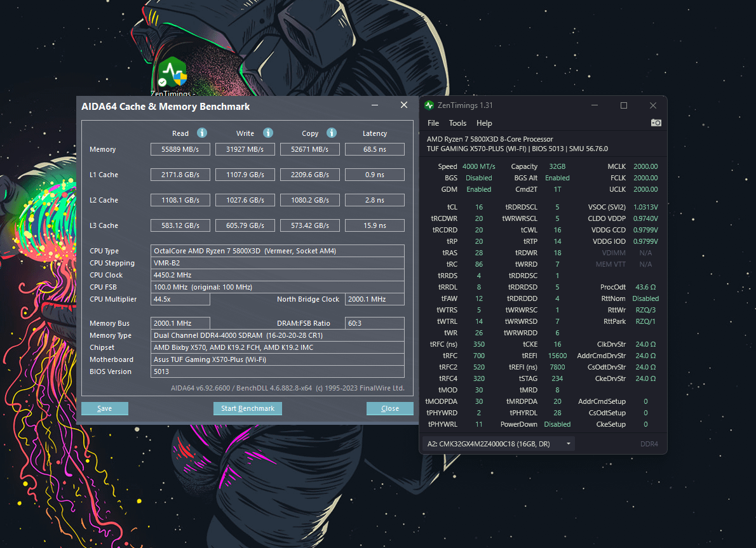
Task: Click the ProcOdt value 43.6 Ω
Action: [x=645, y=287]
